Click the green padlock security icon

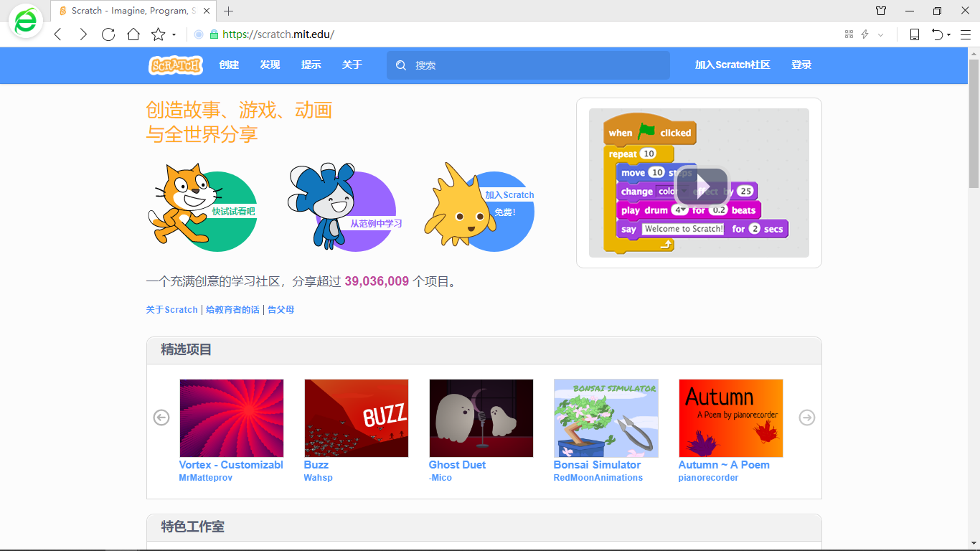(214, 34)
